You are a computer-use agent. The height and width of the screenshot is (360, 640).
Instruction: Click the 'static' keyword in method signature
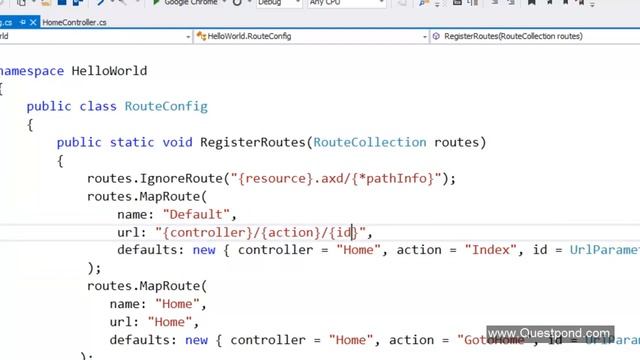point(132,142)
